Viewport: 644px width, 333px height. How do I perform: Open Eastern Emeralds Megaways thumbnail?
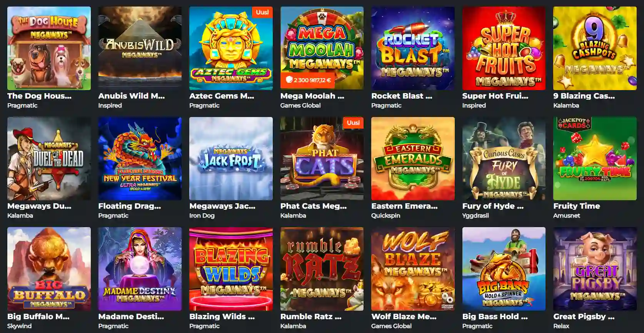pos(413,159)
